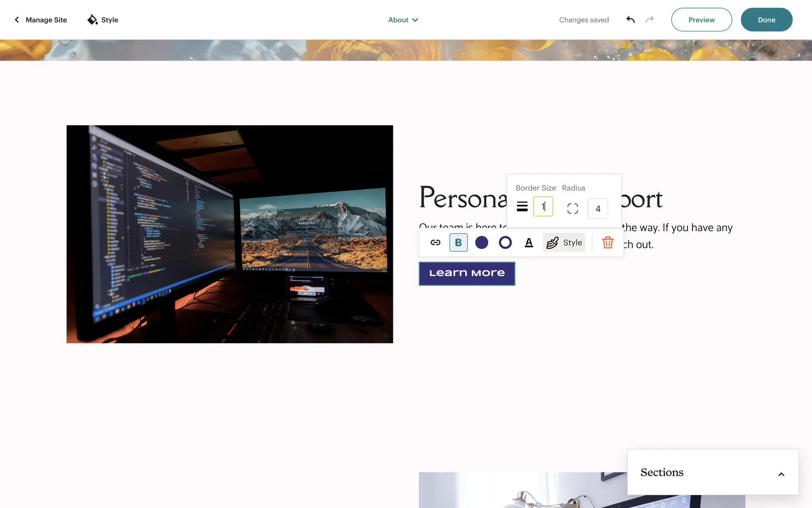Toggle the bold B button

458,243
